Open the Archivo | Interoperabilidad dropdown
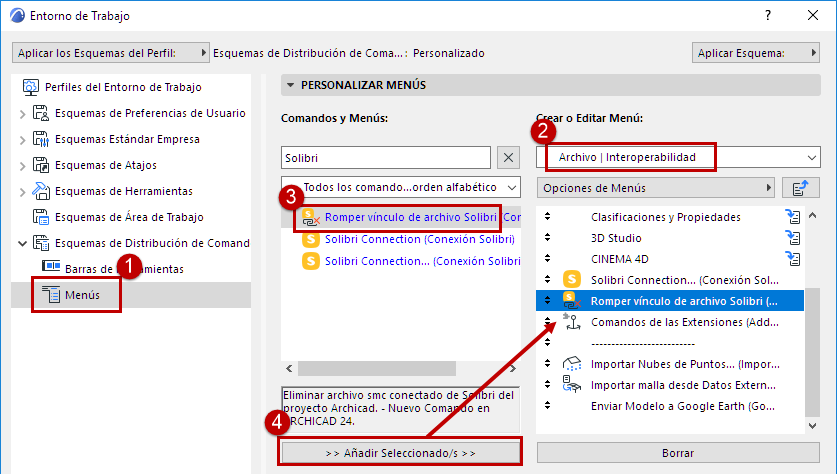Screen dimensions: 837x474 [x=678, y=157]
